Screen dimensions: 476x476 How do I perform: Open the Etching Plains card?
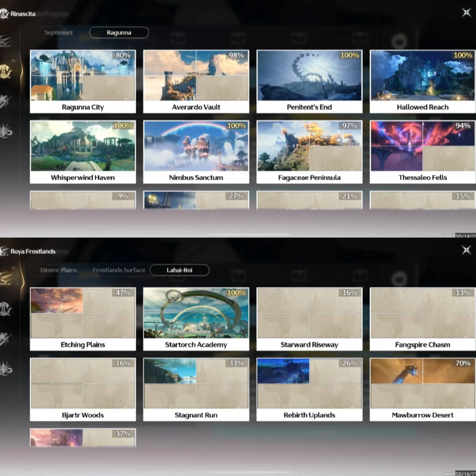click(83, 319)
